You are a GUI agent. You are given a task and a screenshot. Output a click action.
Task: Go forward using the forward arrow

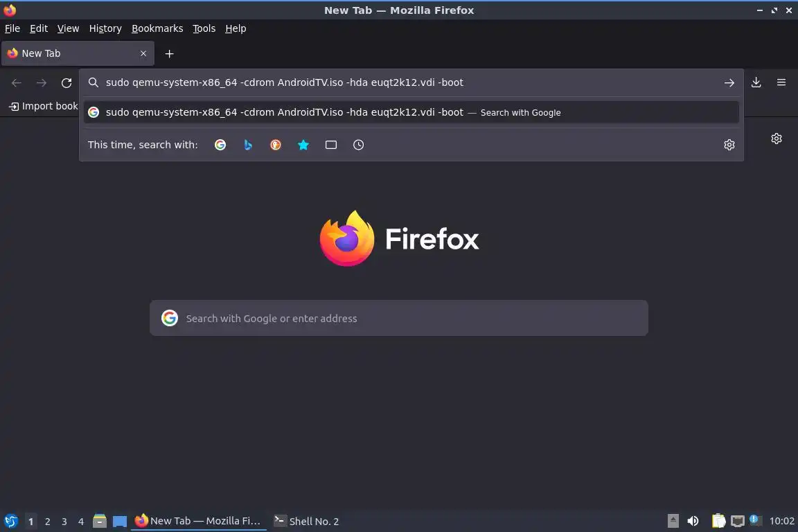click(42, 83)
